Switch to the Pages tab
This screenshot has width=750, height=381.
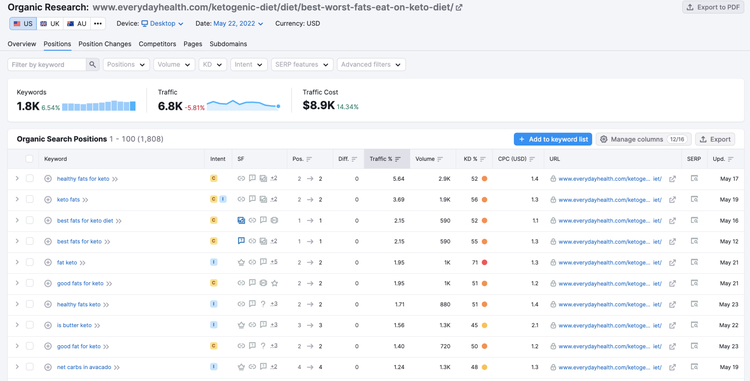193,44
